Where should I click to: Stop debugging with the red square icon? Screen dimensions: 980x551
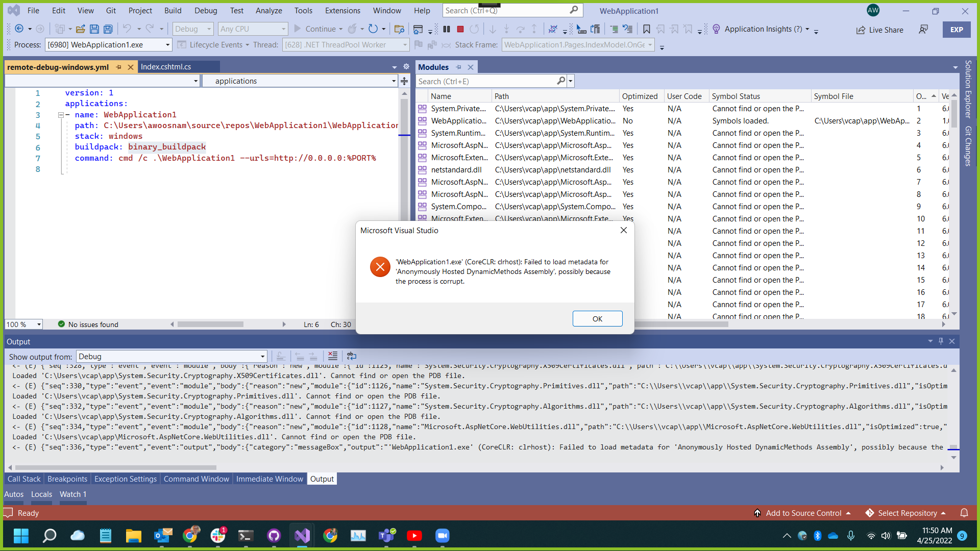(x=460, y=29)
